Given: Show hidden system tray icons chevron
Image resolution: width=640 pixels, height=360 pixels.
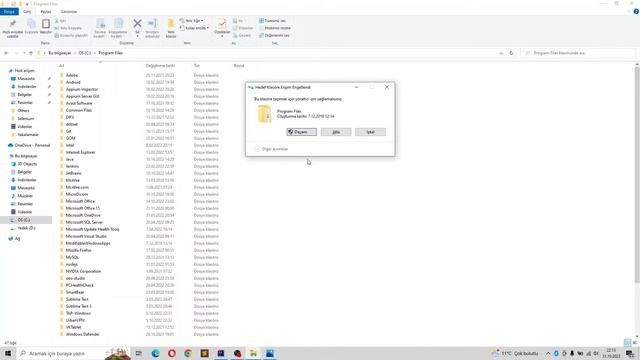Looking at the screenshot, I should (548, 353).
